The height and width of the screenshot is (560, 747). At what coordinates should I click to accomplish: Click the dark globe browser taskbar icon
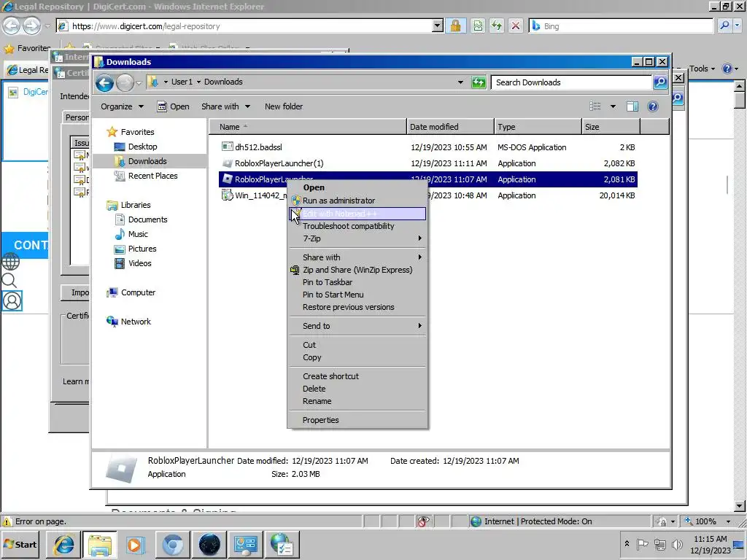coord(209,544)
